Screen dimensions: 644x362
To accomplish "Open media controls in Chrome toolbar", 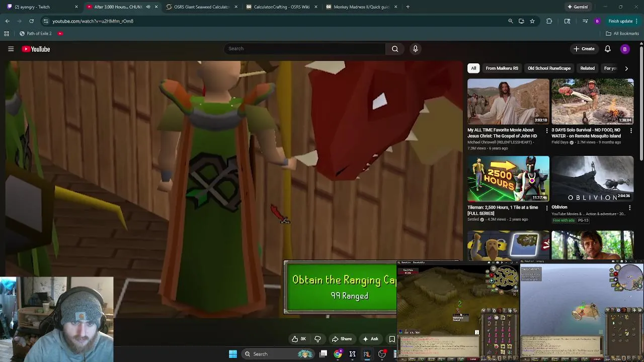I will point(585,21).
